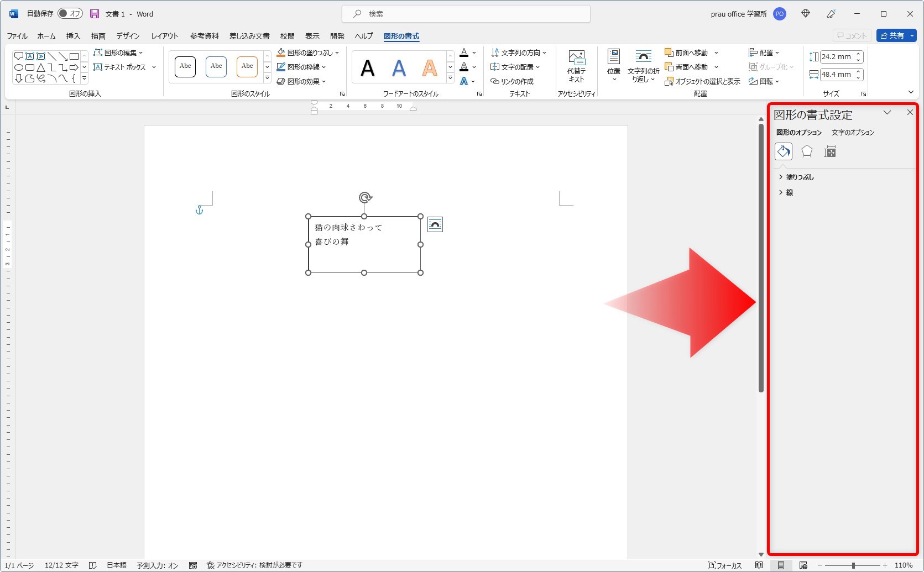The height and width of the screenshot is (572, 924).
Task: Select layout and properties icon in pane
Action: [x=829, y=151]
